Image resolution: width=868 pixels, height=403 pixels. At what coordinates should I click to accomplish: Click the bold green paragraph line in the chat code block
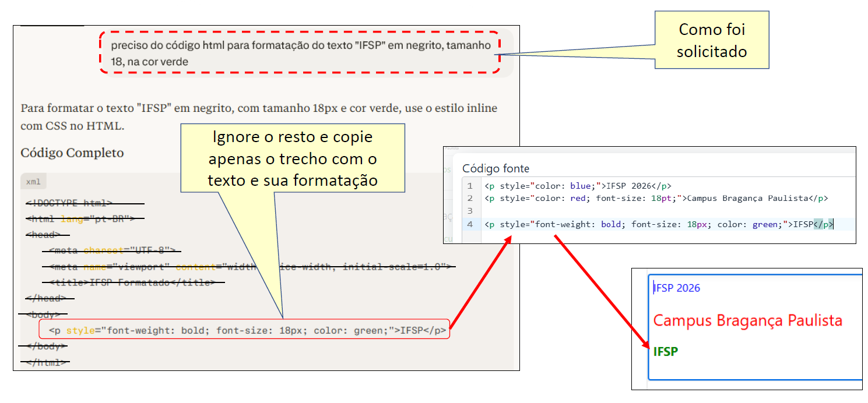coord(248,331)
